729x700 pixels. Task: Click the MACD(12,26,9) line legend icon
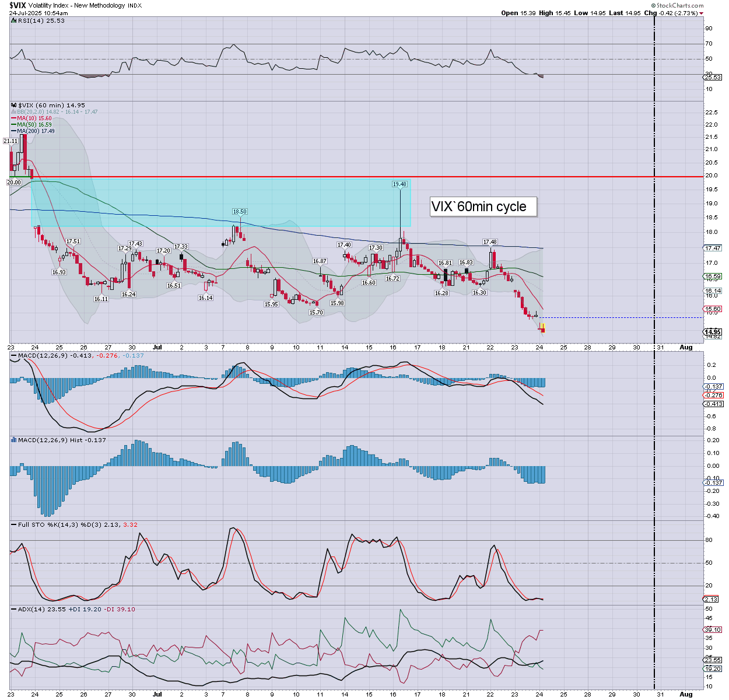pos(14,355)
